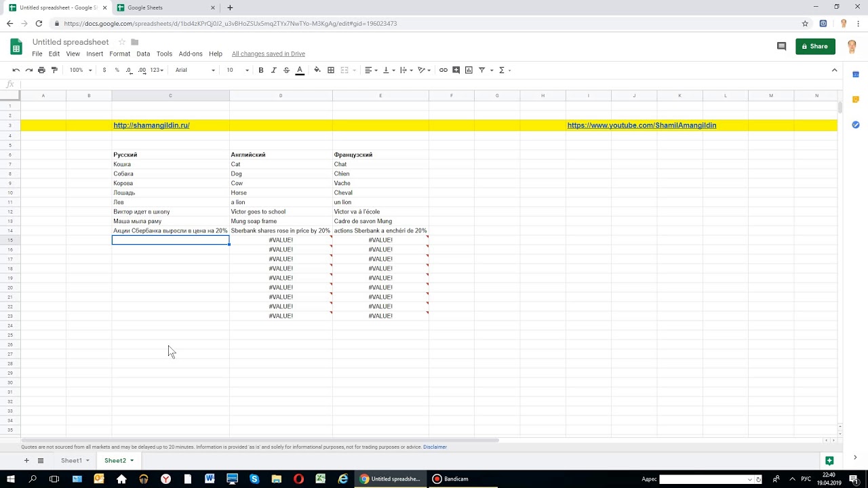Click the green Share button
The image size is (868, 488).
(x=815, y=46)
